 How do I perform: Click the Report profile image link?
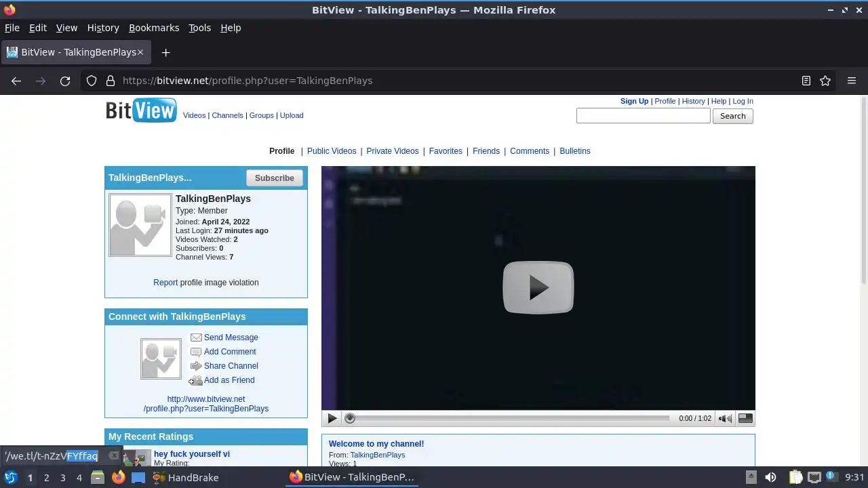pos(165,283)
